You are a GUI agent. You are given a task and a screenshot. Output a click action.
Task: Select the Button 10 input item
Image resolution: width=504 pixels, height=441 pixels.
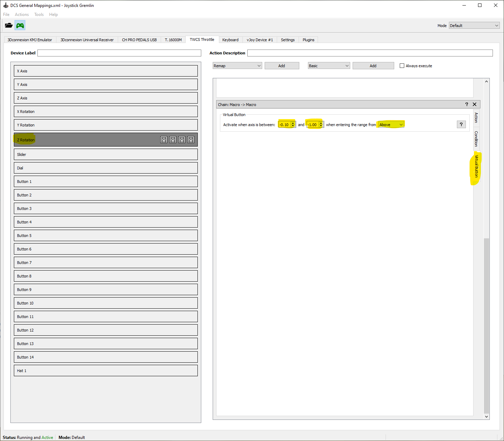click(106, 303)
